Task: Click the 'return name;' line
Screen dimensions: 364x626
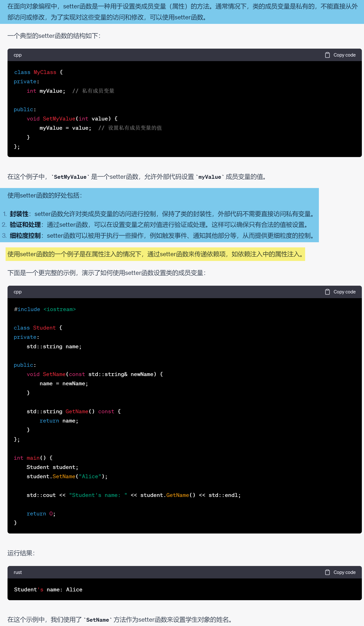Action: point(59,421)
